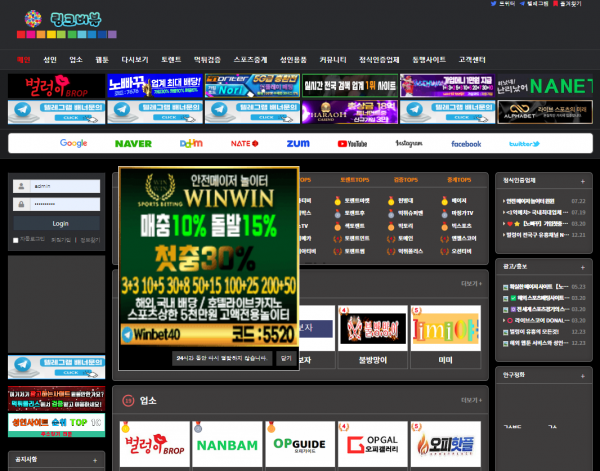Toggle the auto-login checkbox under Login
Viewport: 600px width, 471px height.
pos(16,240)
